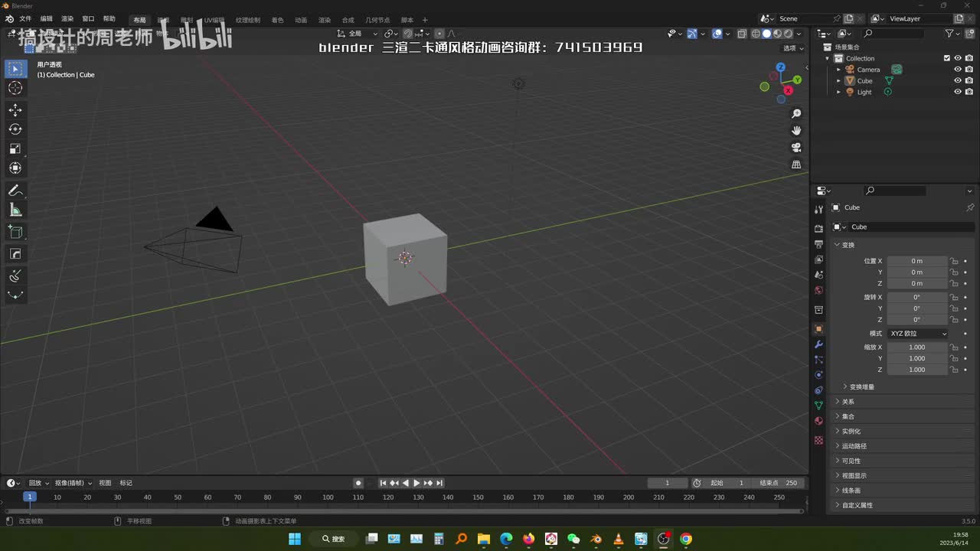Open the Output properties tab
Screen dimensions: 980x551
[x=818, y=244]
